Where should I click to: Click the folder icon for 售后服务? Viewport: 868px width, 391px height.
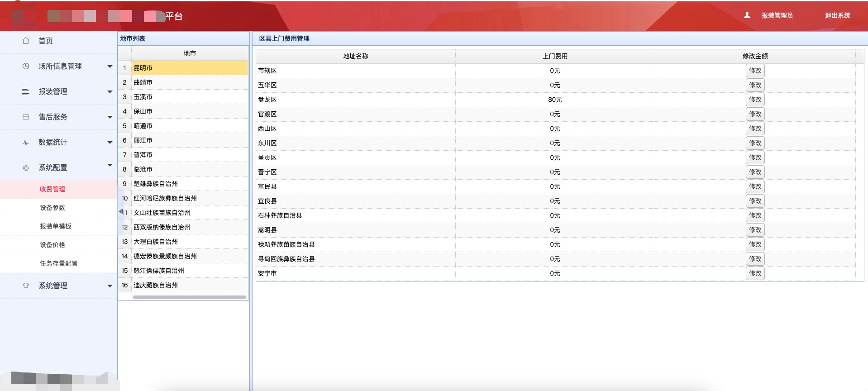click(x=26, y=117)
